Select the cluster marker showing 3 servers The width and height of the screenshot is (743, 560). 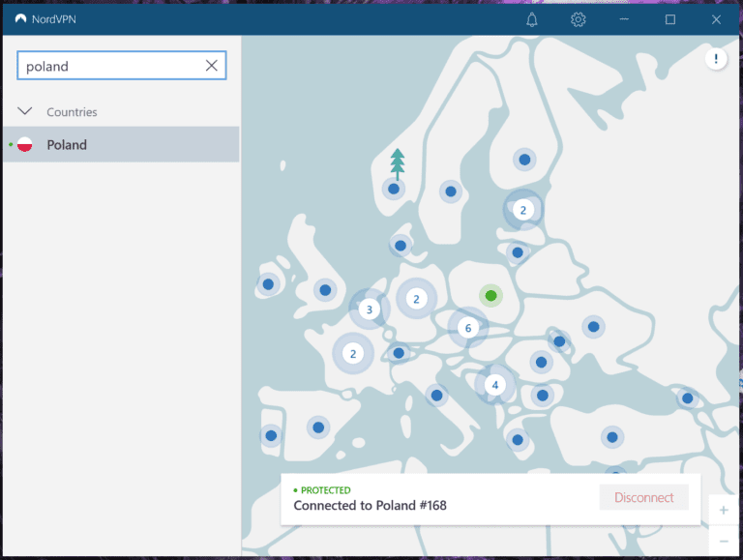click(369, 309)
